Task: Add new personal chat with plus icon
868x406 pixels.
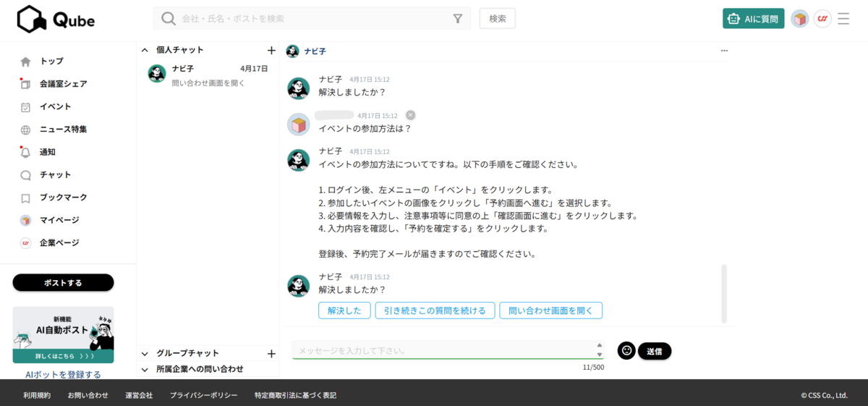Action: click(271, 51)
